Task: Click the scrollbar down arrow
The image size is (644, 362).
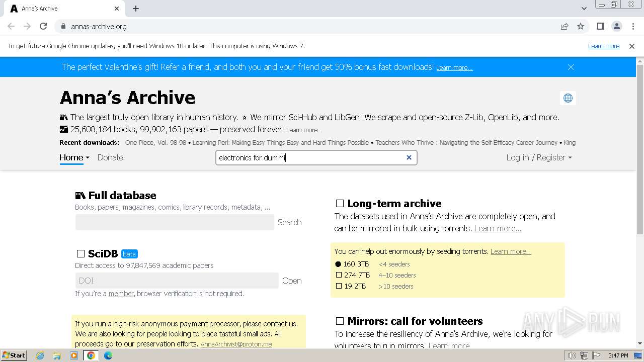Action: (x=640, y=344)
